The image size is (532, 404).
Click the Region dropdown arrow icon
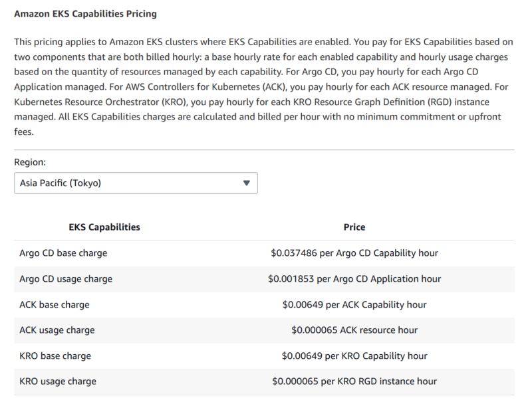[x=246, y=183]
